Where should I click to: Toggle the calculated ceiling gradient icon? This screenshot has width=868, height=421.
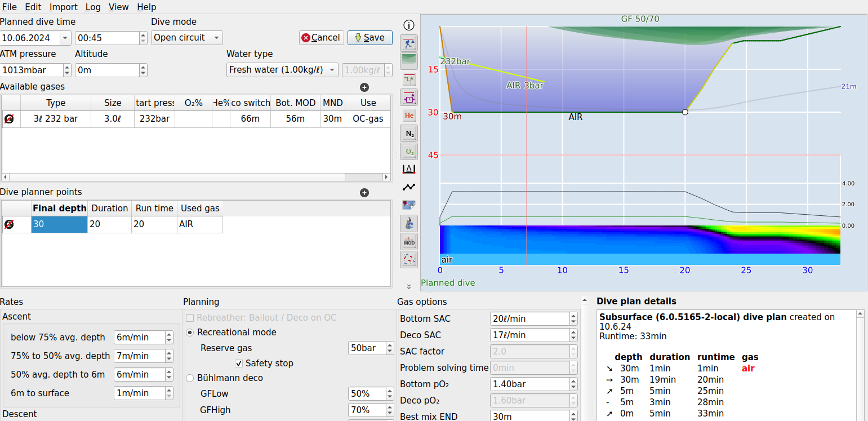(409, 61)
